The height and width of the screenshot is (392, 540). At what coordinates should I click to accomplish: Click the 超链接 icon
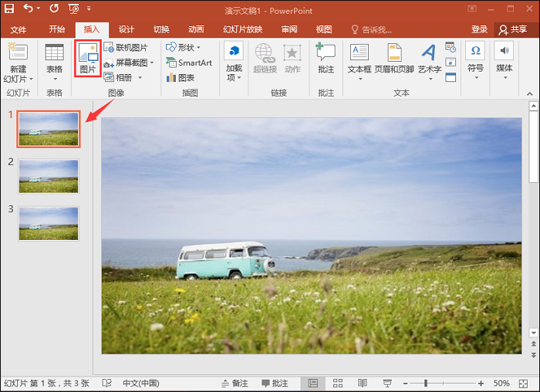click(x=265, y=58)
